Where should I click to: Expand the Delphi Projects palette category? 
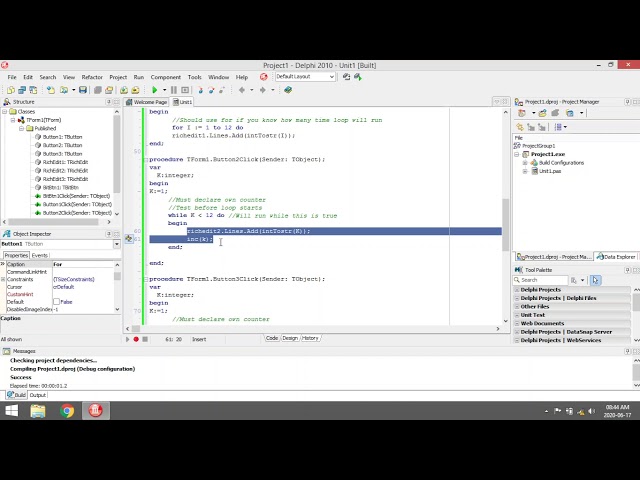coord(517,290)
